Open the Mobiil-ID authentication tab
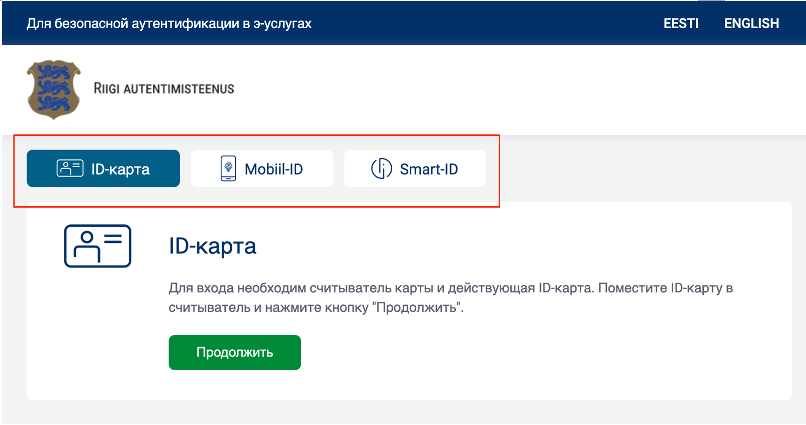This screenshot has width=806, height=425. [x=262, y=169]
